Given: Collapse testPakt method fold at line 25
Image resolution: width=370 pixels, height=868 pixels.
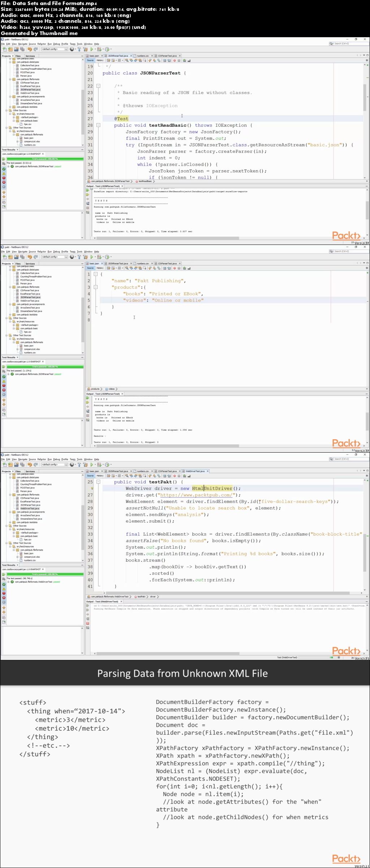Looking at the screenshot, I should click(x=98, y=482).
